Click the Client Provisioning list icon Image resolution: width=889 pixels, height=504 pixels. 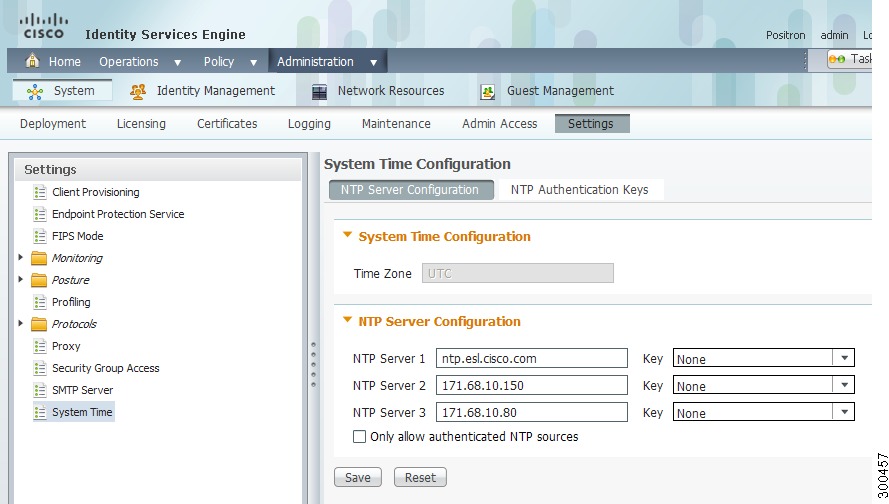tap(40, 192)
